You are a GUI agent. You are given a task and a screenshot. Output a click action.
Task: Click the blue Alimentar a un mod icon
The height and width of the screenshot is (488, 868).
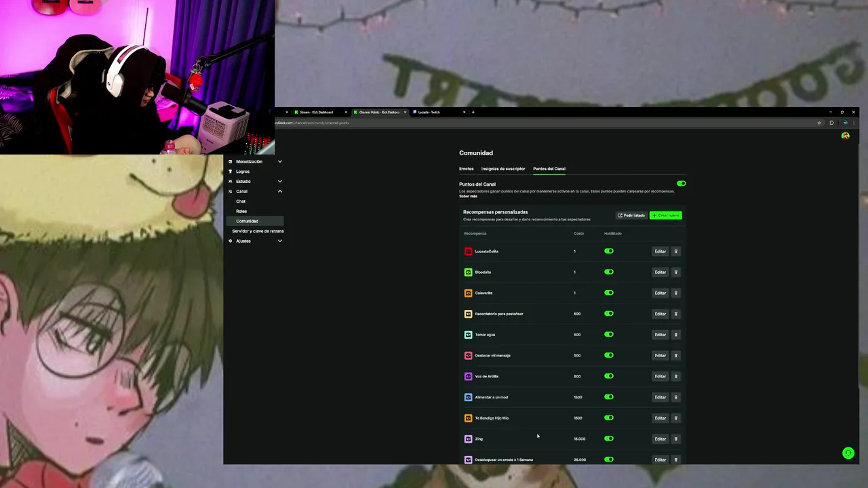click(x=468, y=397)
